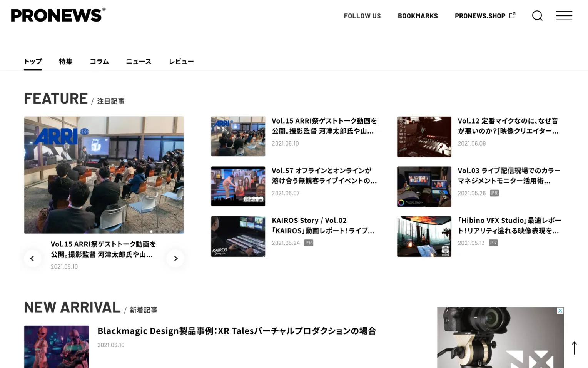The image size is (588, 368).
Task: Open Vol.12 定番マイク article
Action: point(508,126)
